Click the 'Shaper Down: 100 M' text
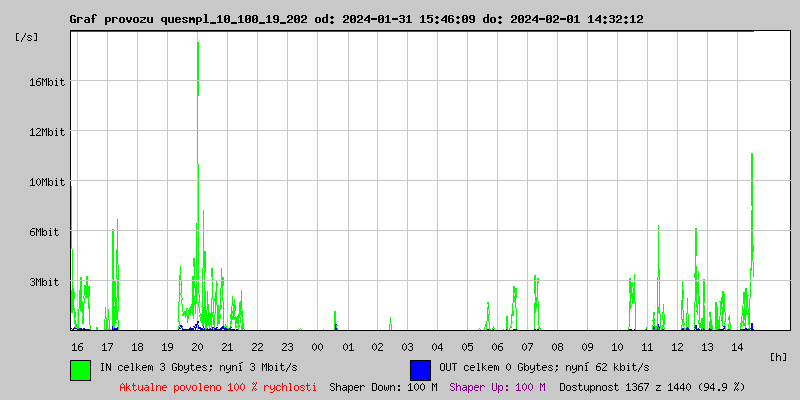This screenshot has width=800, height=400. tap(383, 387)
